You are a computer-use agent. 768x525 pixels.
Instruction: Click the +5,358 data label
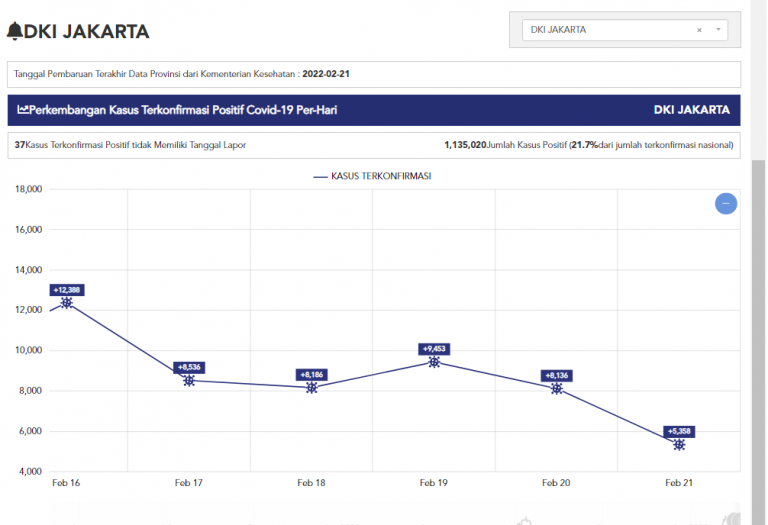679,432
